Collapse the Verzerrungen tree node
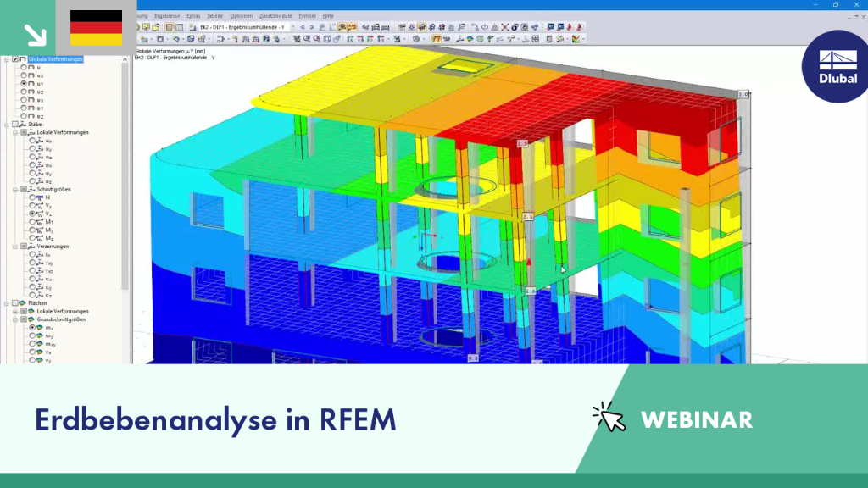The width and height of the screenshot is (868, 488). (x=15, y=247)
